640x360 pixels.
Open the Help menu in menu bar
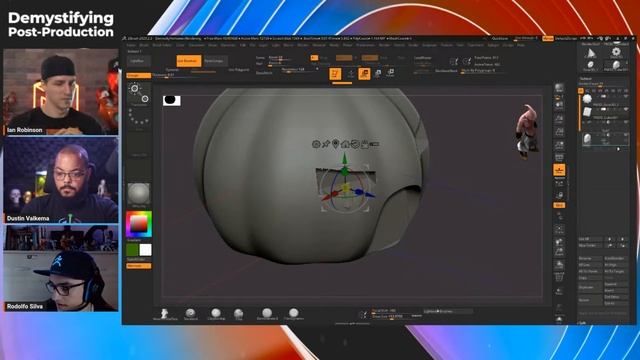(521, 45)
